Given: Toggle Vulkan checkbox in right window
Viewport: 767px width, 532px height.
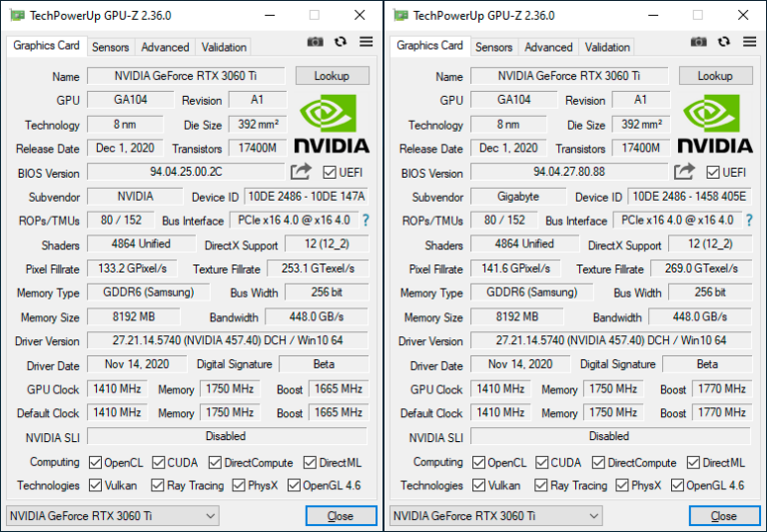Looking at the screenshot, I should 479,485.
